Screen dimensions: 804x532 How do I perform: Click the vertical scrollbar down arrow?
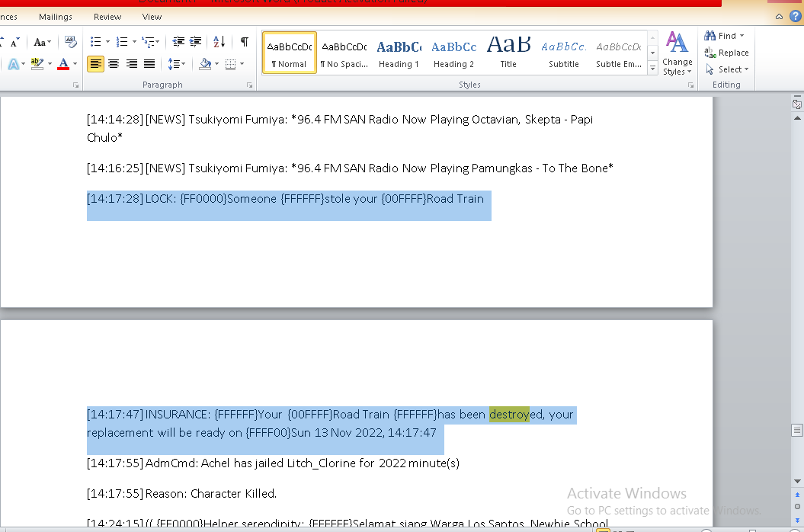pyautogui.click(x=797, y=481)
